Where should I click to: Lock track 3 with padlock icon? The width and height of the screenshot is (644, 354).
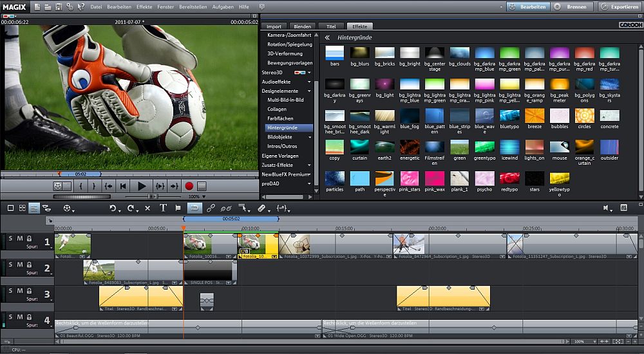coord(29,290)
